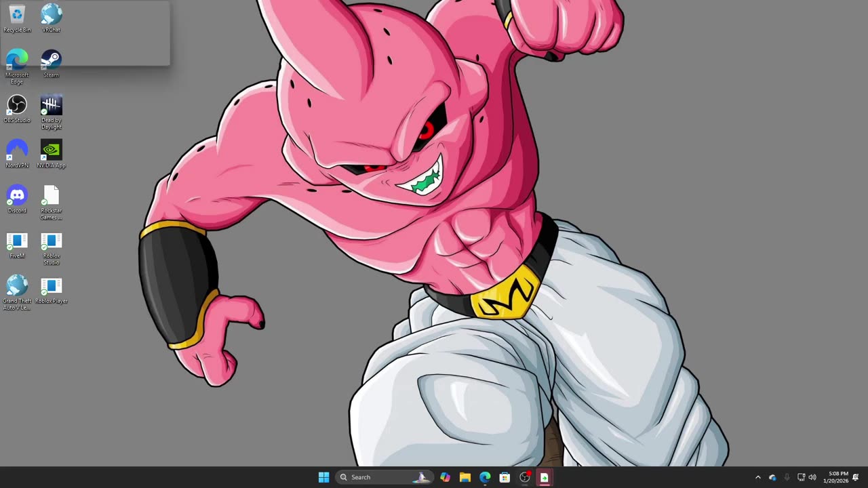The image size is (868, 488).
Task: Select the Roblox Studio desktop shortcut
Action: click(x=52, y=248)
